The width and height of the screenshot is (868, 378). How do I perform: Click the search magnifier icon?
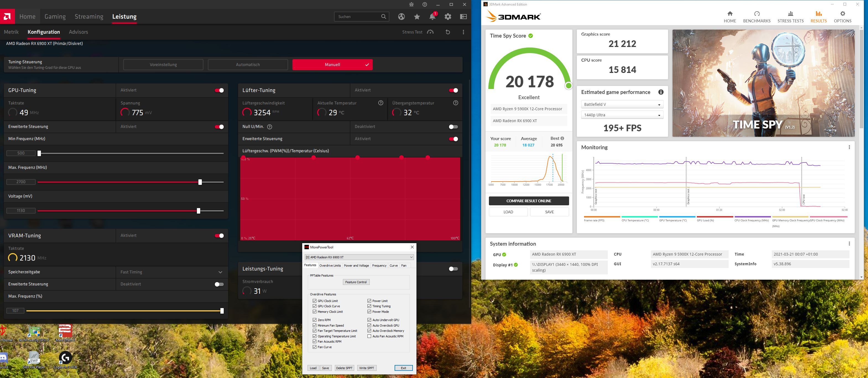click(384, 17)
